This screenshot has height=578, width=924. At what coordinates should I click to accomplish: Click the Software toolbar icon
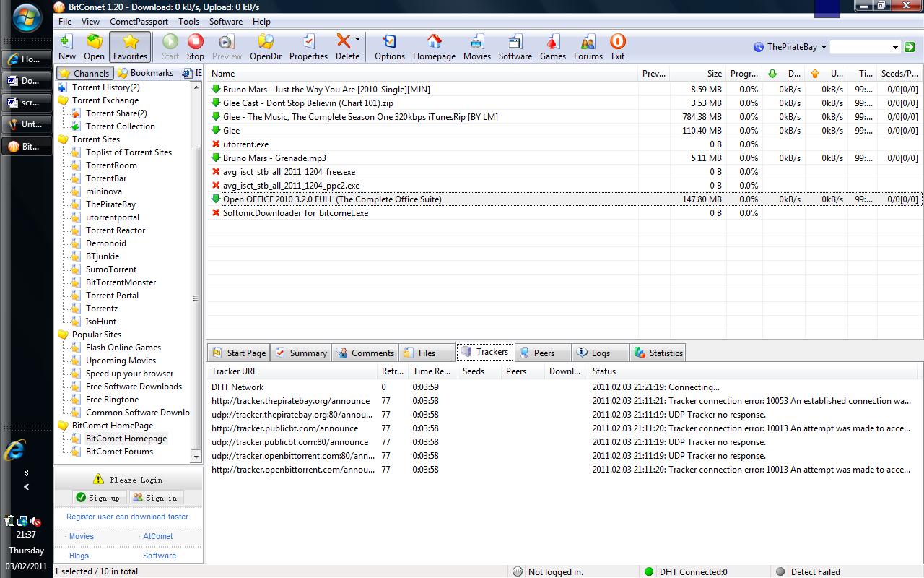(x=515, y=47)
